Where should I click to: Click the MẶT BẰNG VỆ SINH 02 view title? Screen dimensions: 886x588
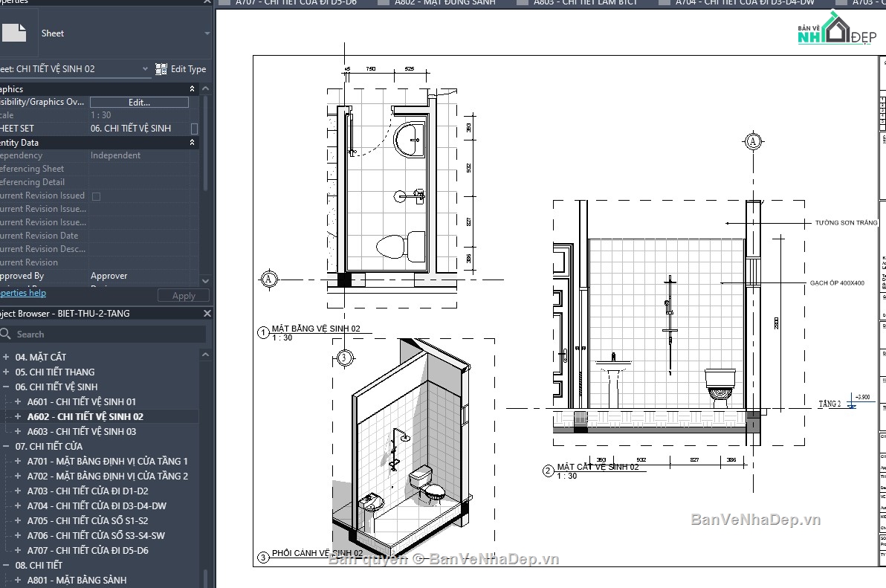coord(316,328)
